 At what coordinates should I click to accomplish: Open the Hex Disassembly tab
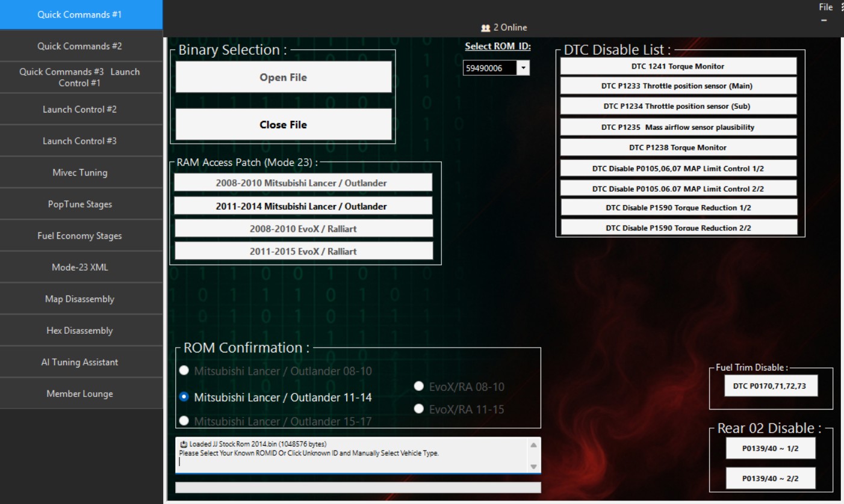81,330
